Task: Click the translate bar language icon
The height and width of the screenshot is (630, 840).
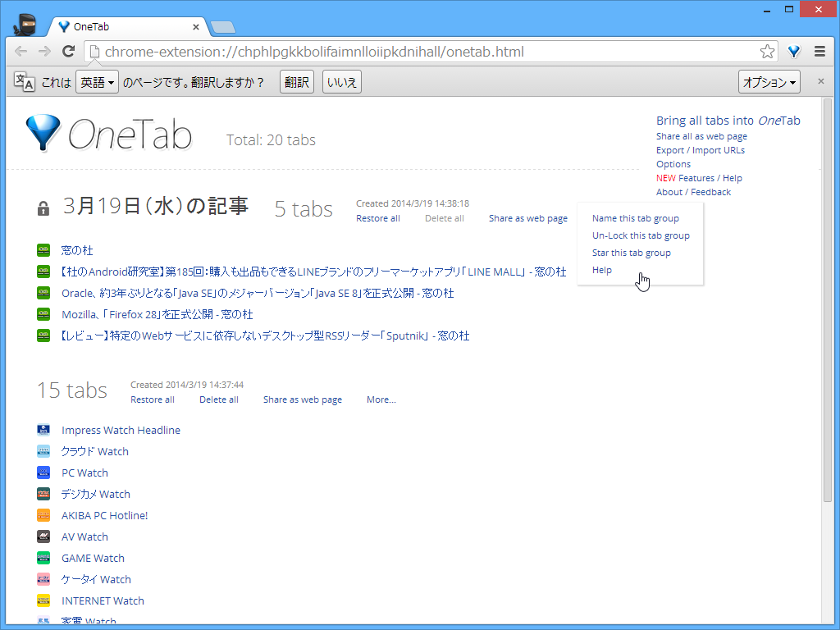Action: click(x=24, y=82)
